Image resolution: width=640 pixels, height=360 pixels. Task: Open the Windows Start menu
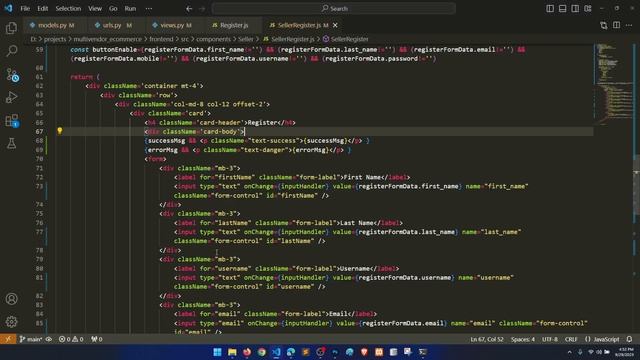(217, 352)
